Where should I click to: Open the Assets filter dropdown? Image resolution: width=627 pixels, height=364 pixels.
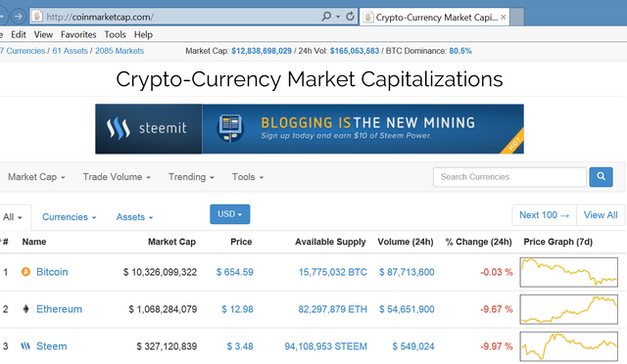[x=135, y=217]
